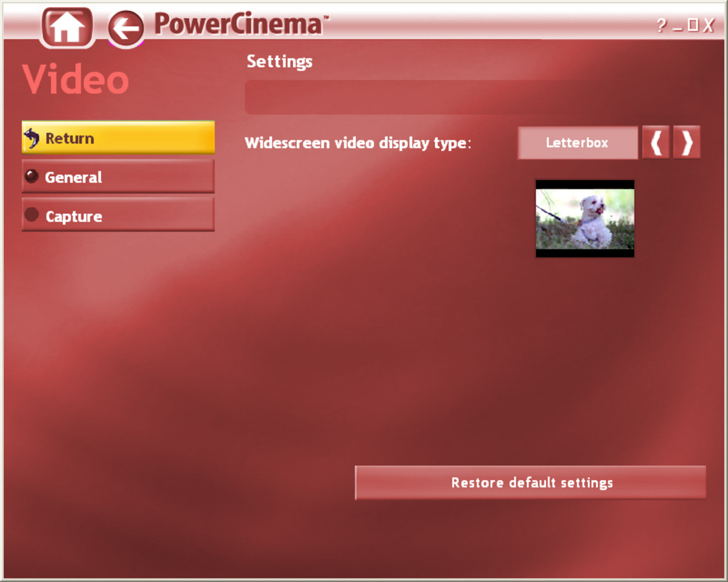Click the back arrow button
The image size is (728, 582).
click(x=126, y=28)
